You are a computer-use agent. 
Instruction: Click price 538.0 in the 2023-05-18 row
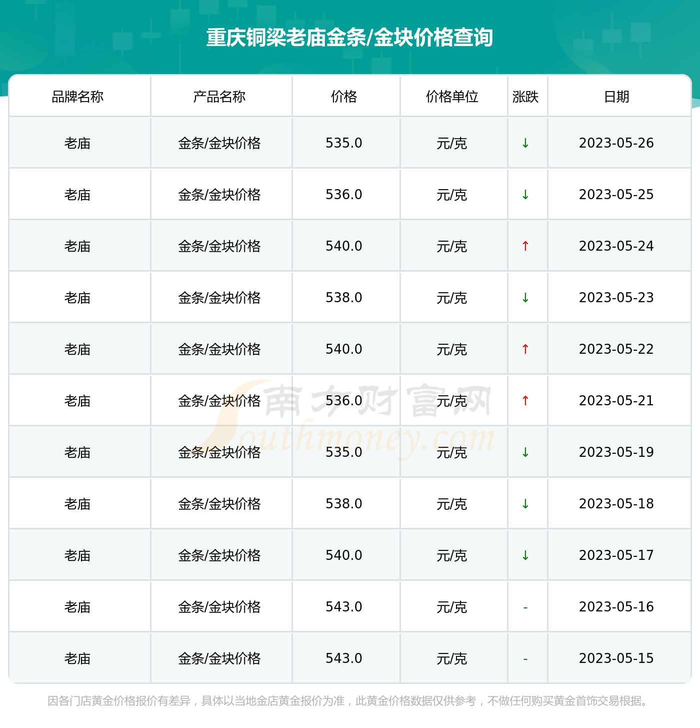click(x=344, y=504)
